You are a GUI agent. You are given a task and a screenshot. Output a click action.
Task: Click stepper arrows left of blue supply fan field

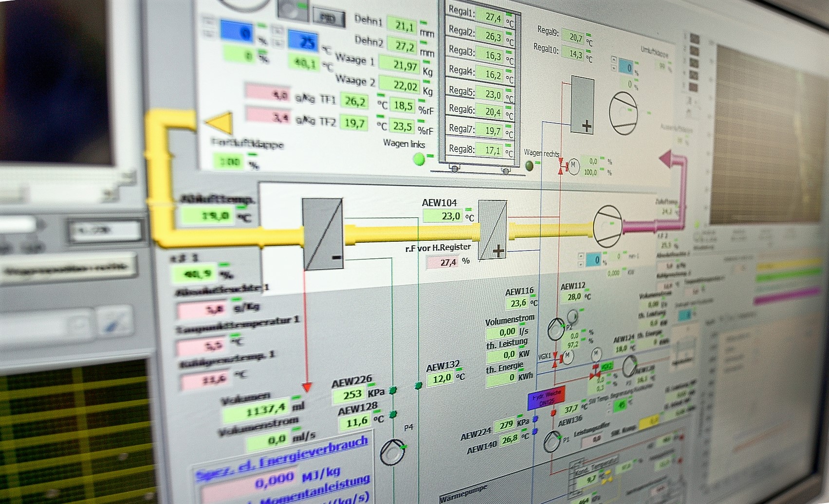coord(581,260)
